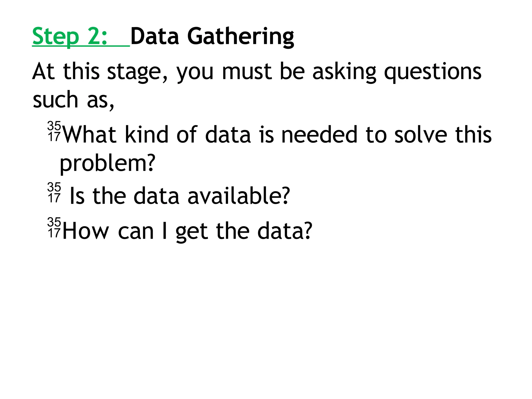This screenshot has height=399, width=532.
Task: Click the "such as," line
Action: pyautogui.click(x=74, y=100)
